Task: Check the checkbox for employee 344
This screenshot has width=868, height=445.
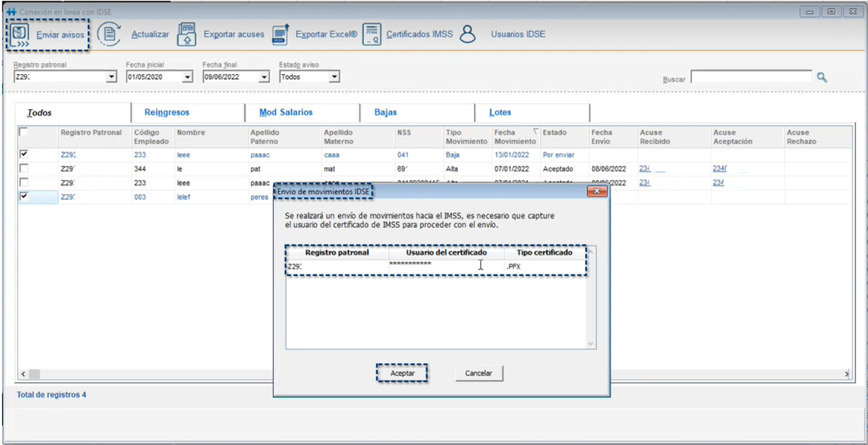Action: [x=24, y=168]
